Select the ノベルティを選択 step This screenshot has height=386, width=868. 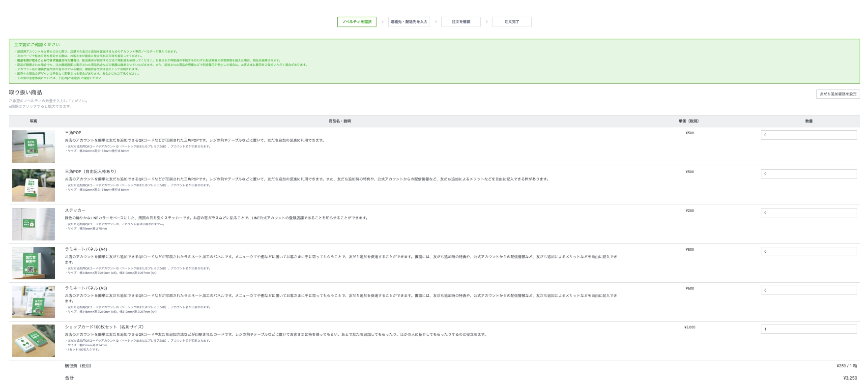(357, 22)
